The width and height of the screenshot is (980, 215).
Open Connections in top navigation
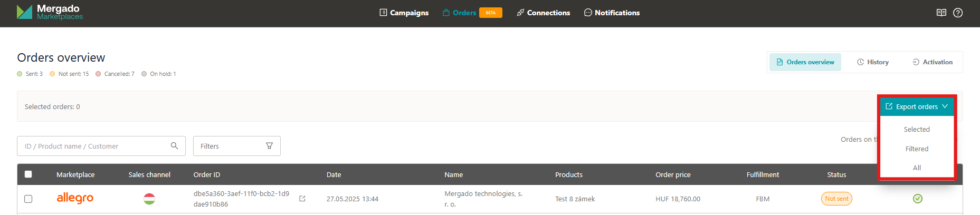[x=543, y=13]
